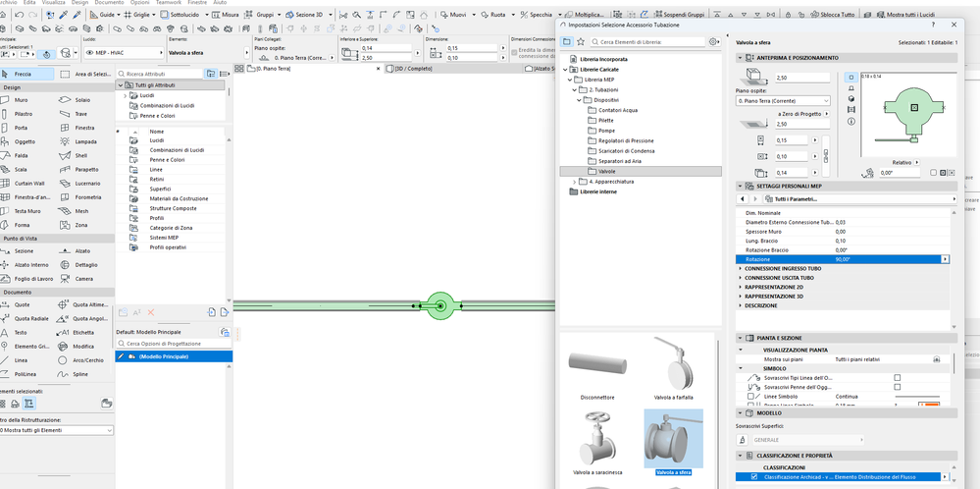
Task: Click orange pen color swatch in Simbolo
Action: point(929,405)
